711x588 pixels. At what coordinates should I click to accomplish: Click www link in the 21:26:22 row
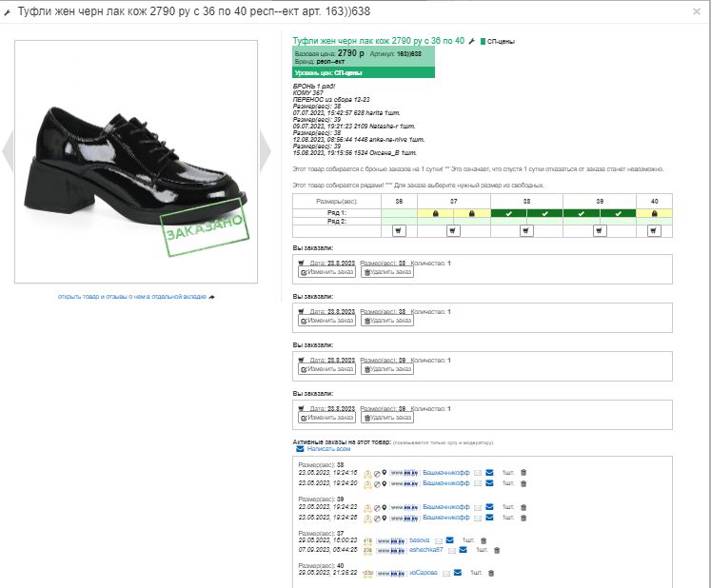(391, 574)
